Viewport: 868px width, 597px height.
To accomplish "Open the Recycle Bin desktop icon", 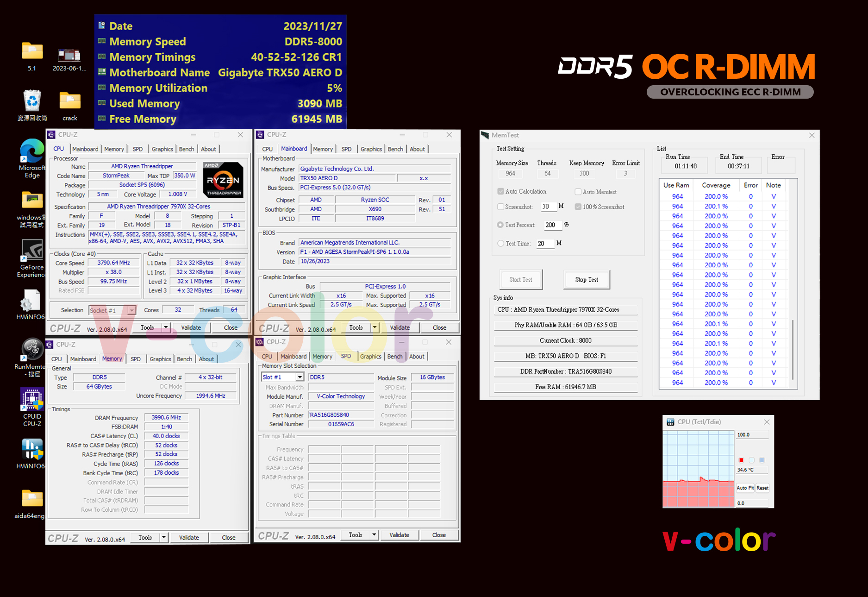I will tap(32, 101).
